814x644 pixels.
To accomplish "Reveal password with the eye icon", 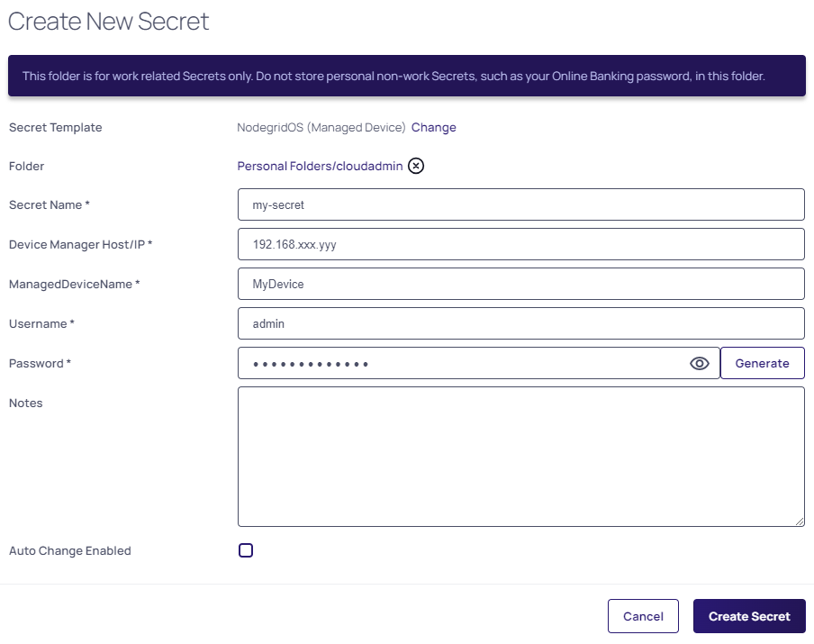I will pos(700,364).
